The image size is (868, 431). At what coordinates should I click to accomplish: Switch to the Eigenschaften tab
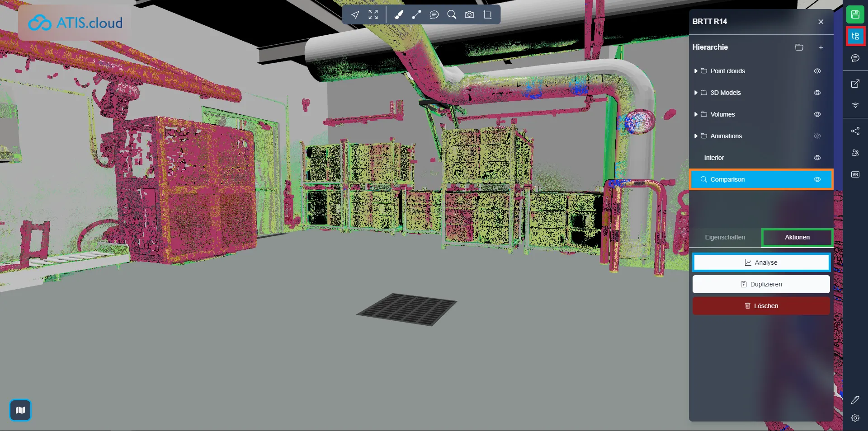tap(725, 237)
